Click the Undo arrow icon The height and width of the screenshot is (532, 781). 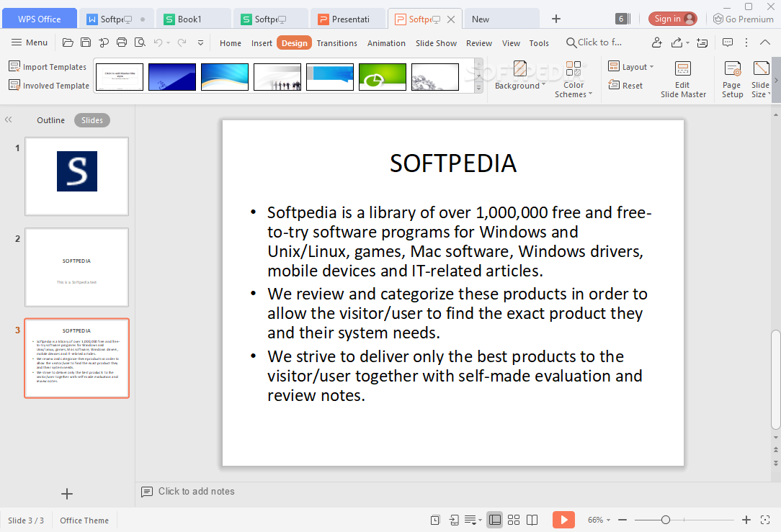[158, 42]
